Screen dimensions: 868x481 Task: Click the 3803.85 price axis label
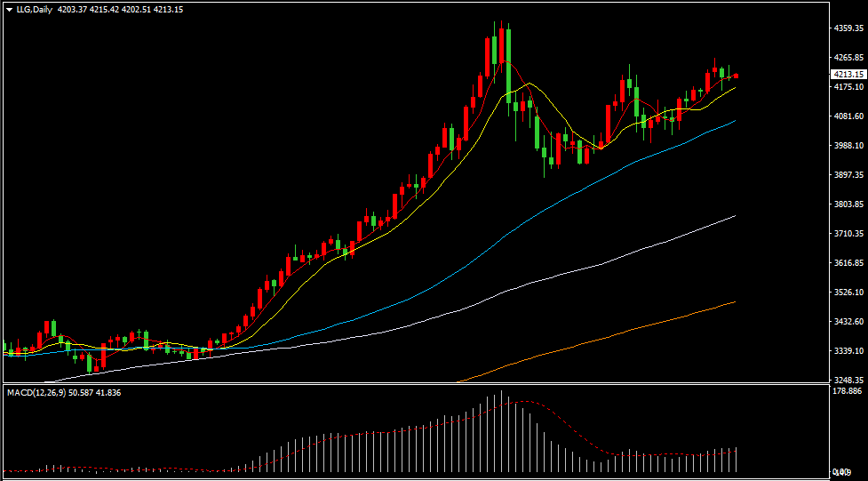click(848, 204)
